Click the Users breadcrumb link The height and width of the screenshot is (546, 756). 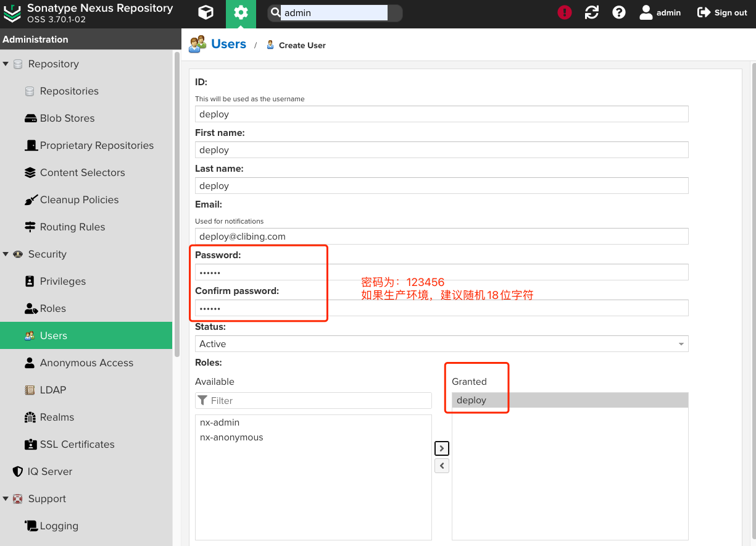(228, 44)
